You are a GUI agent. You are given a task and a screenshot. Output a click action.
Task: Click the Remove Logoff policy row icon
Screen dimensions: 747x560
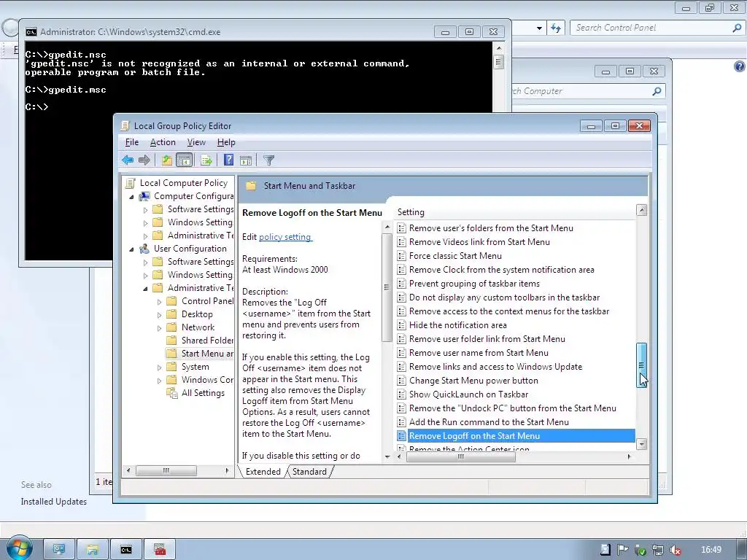(x=402, y=436)
